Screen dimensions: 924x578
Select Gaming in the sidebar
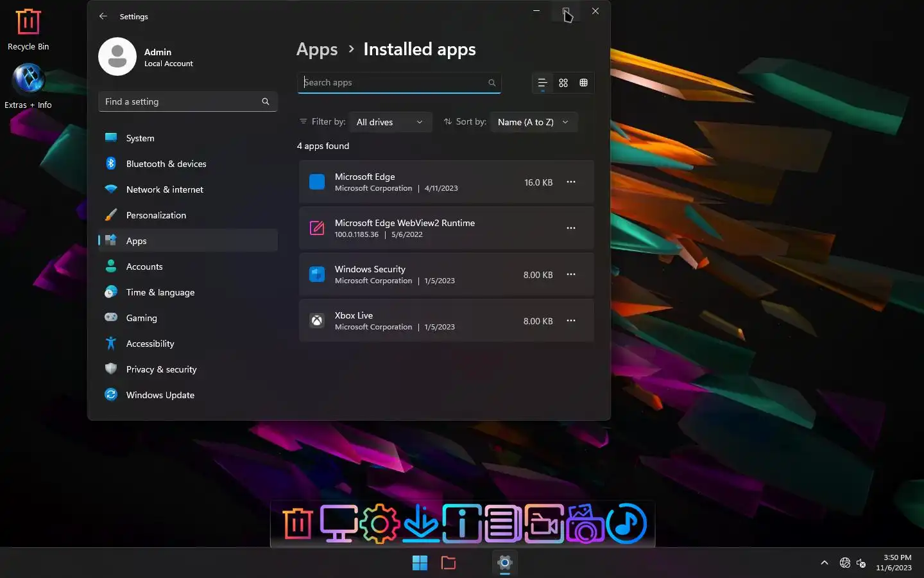coord(188,318)
